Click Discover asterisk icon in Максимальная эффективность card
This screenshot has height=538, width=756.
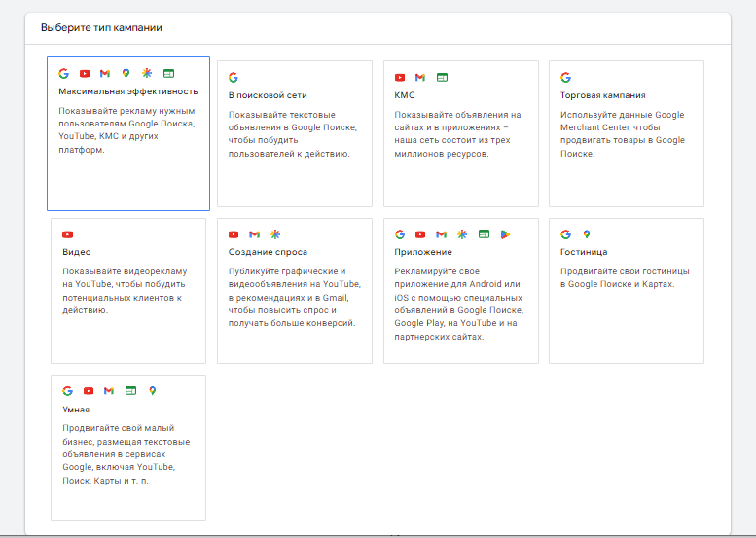[147, 73]
